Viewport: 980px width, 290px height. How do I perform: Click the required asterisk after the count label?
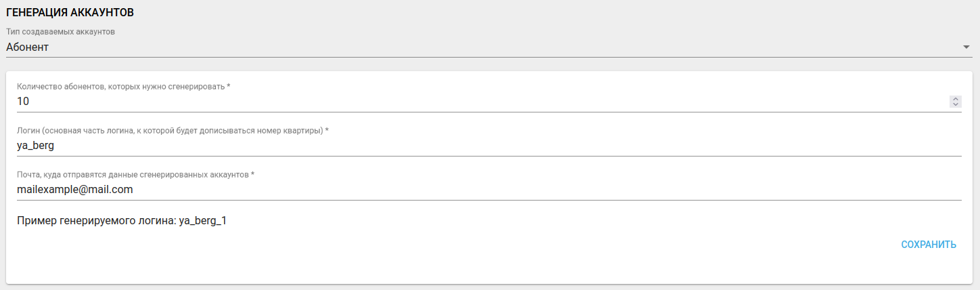click(229, 86)
